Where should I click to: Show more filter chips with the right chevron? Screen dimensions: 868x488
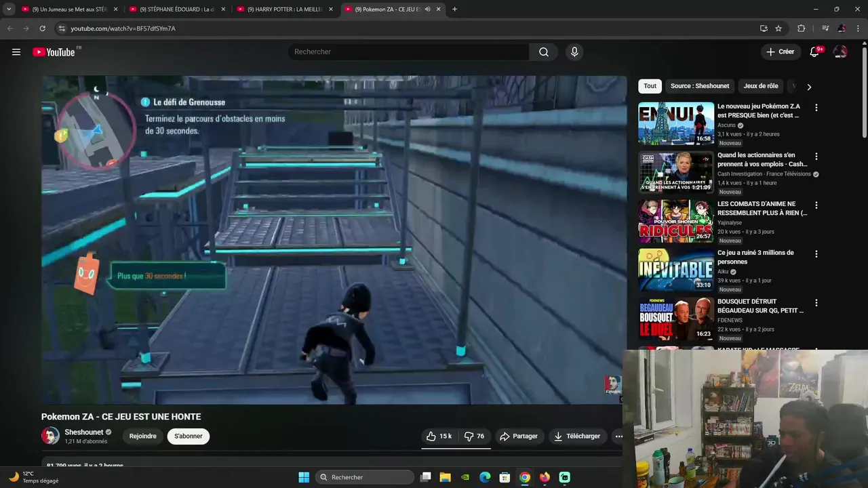pos(808,87)
